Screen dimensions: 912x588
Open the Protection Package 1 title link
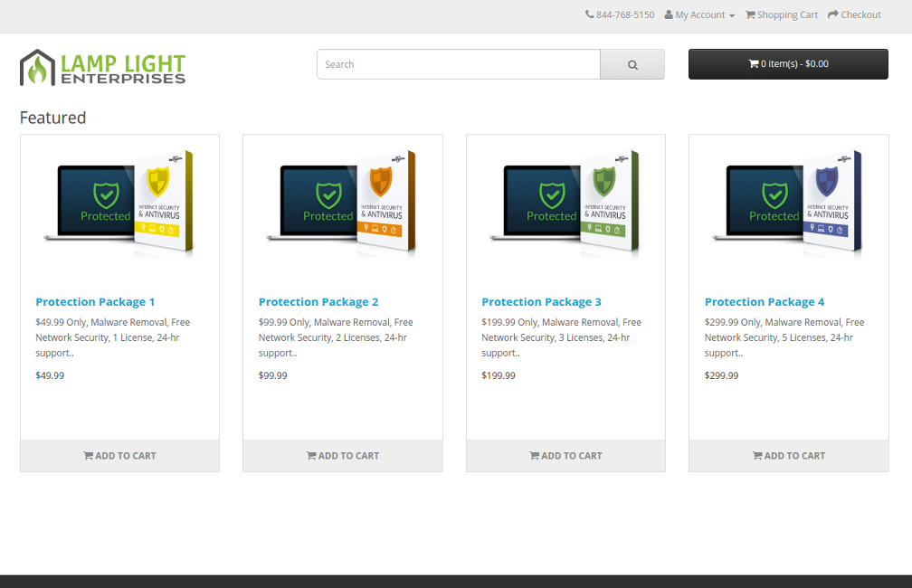click(95, 302)
